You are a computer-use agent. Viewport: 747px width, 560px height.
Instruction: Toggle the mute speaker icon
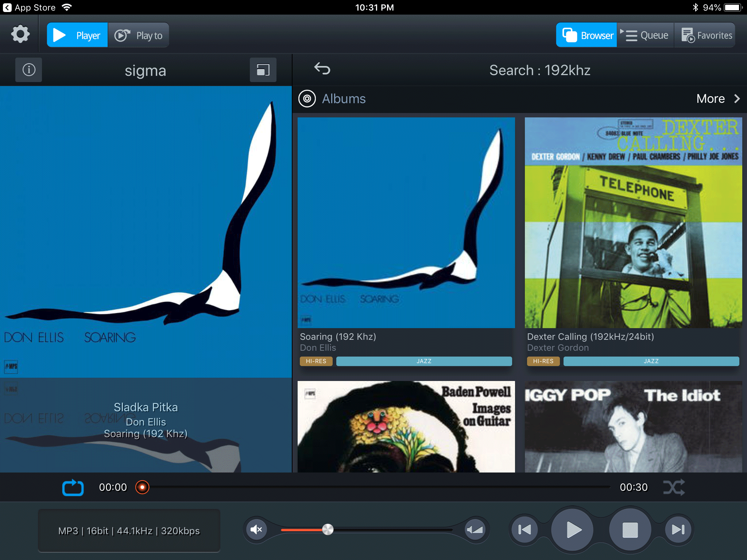tap(256, 529)
